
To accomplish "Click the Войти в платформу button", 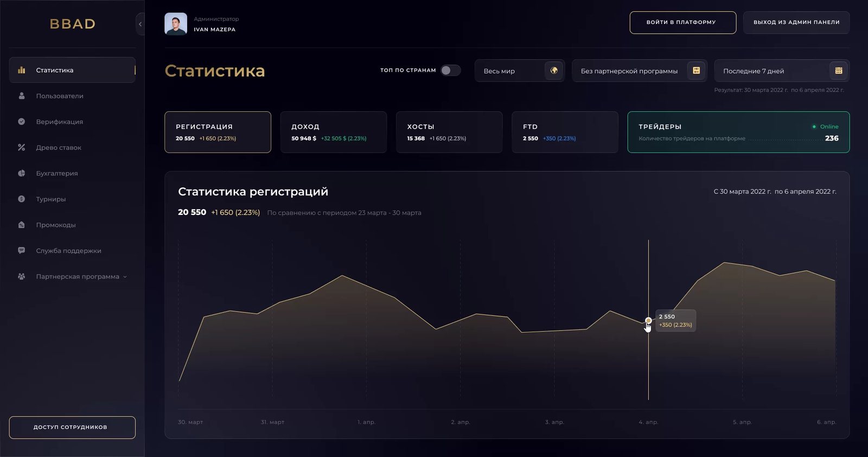I will point(683,22).
